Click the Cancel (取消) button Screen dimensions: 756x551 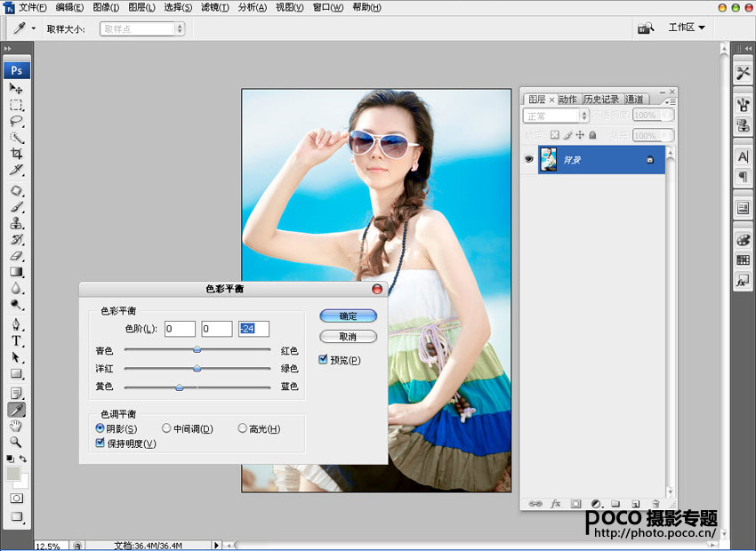click(x=348, y=337)
